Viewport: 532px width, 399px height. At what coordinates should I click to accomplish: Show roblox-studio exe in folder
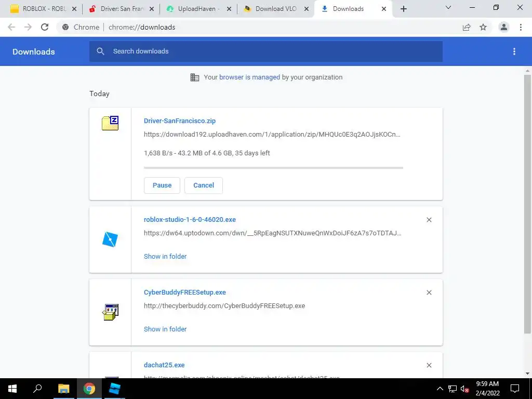point(165,257)
